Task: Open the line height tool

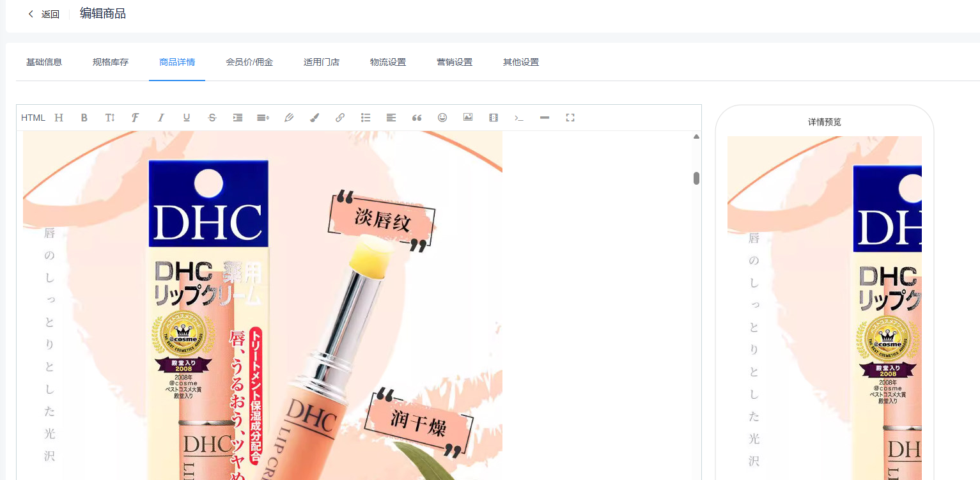Action: coord(263,118)
